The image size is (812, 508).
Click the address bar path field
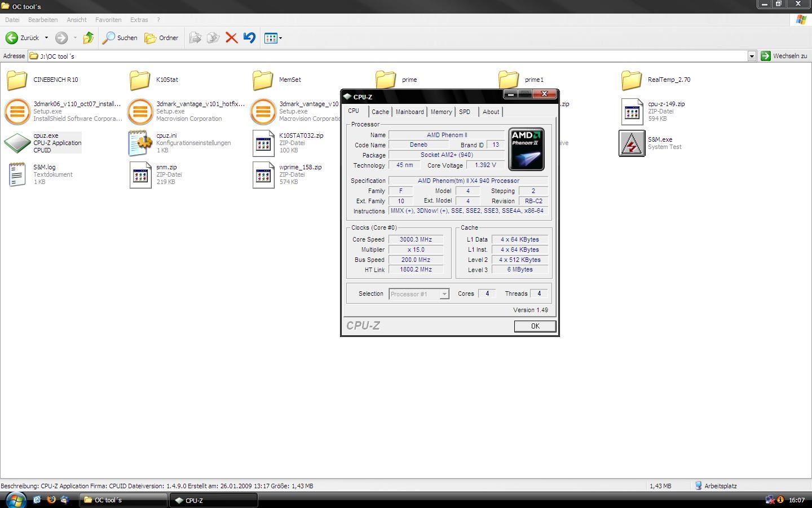388,56
